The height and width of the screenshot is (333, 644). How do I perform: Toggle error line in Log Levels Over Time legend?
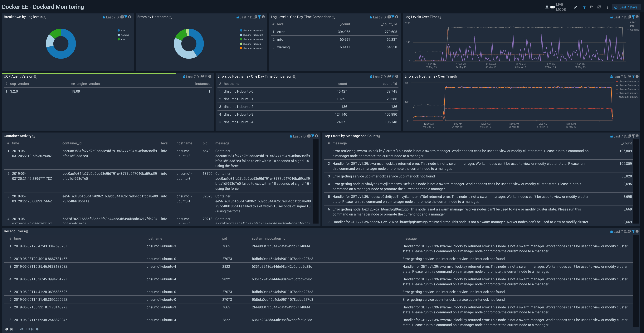point(631,22)
